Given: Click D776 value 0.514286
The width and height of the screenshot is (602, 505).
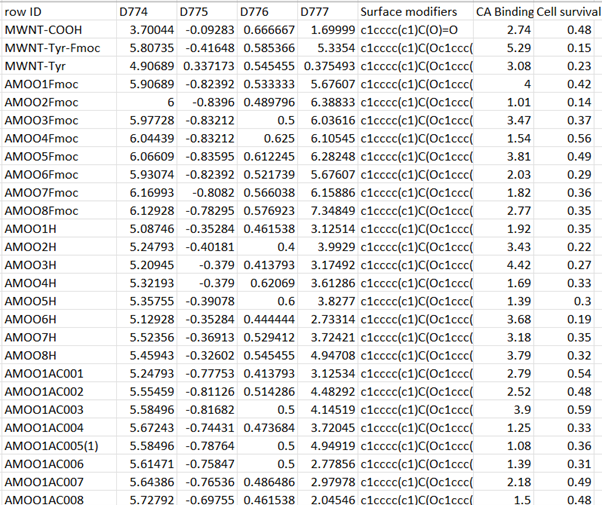Looking at the screenshot, I should [268, 391].
